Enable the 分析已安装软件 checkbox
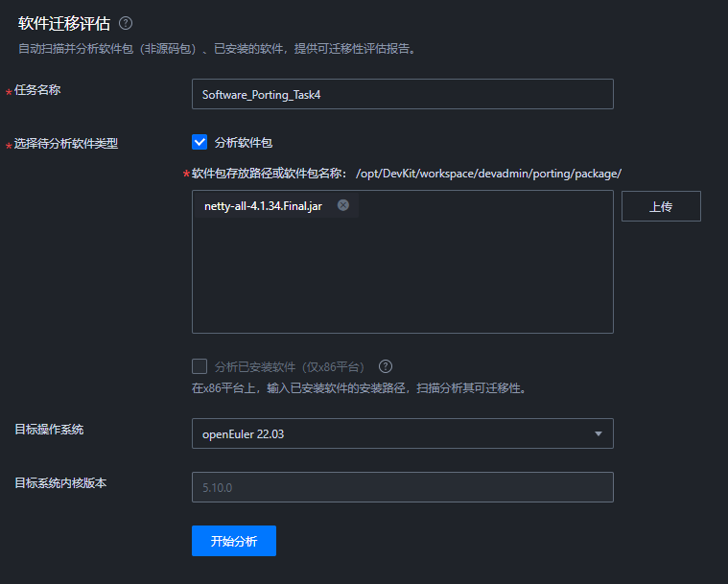This screenshot has height=584, width=728. point(200,366)
